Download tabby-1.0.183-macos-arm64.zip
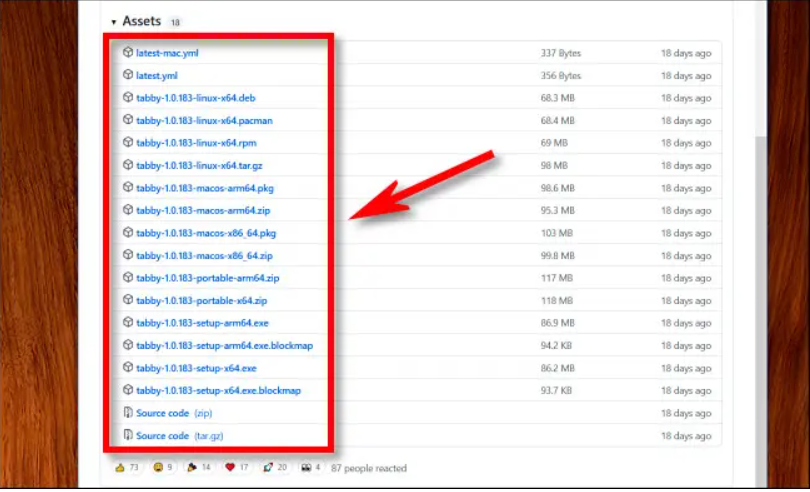This screenshot has width=810, height=492. click(x=203, y=210)
